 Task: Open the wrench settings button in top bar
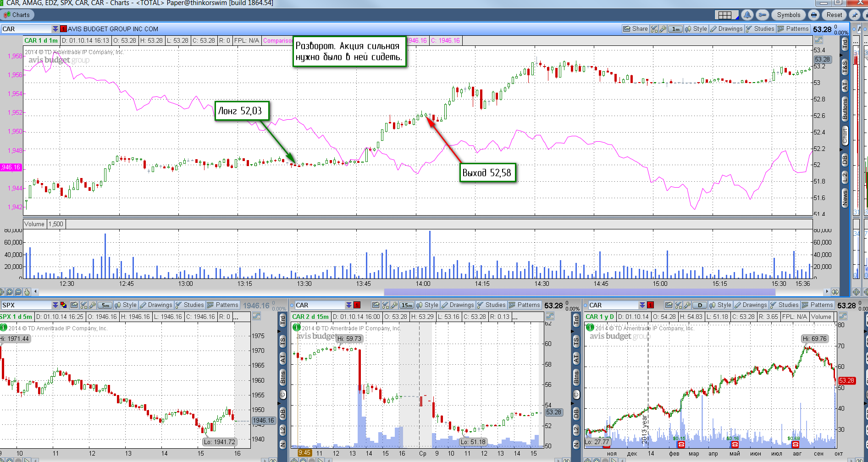(x=763, y=15)
